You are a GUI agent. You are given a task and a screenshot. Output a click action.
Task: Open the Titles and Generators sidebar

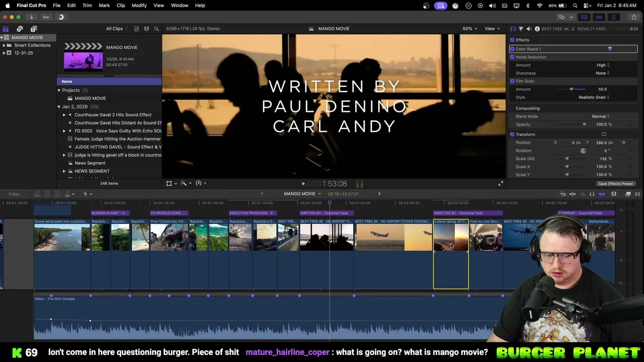click(34, 29)
